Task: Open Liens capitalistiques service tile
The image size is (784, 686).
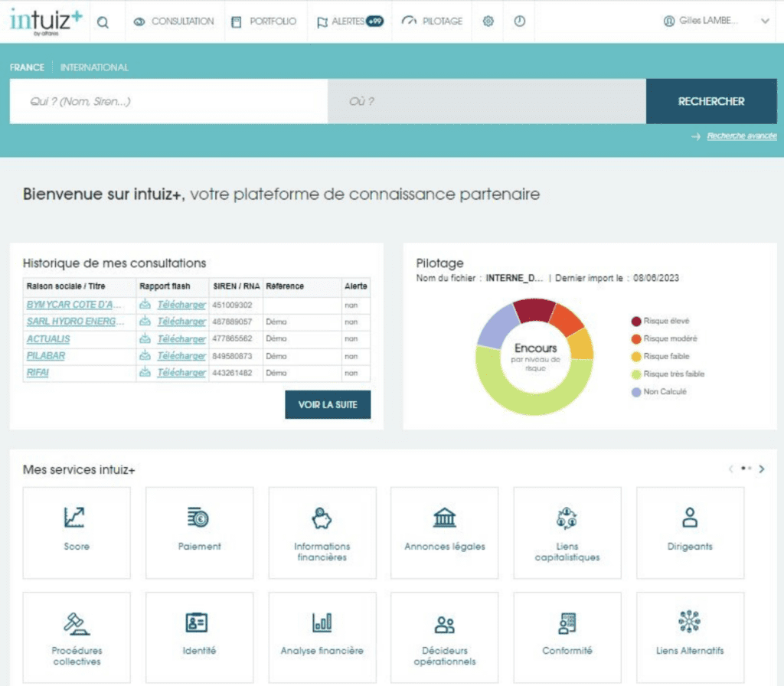Action: (x=567, y=533)
